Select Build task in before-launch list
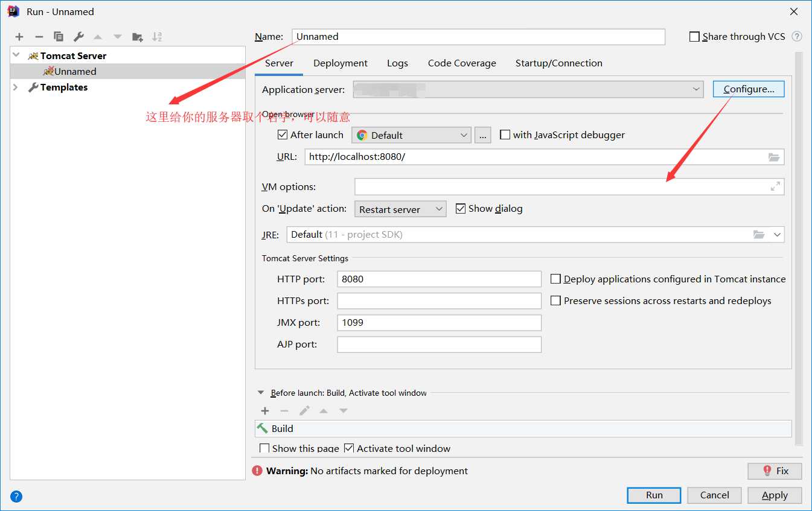Viewport: 812px width, 511px height. click(523, 428)
